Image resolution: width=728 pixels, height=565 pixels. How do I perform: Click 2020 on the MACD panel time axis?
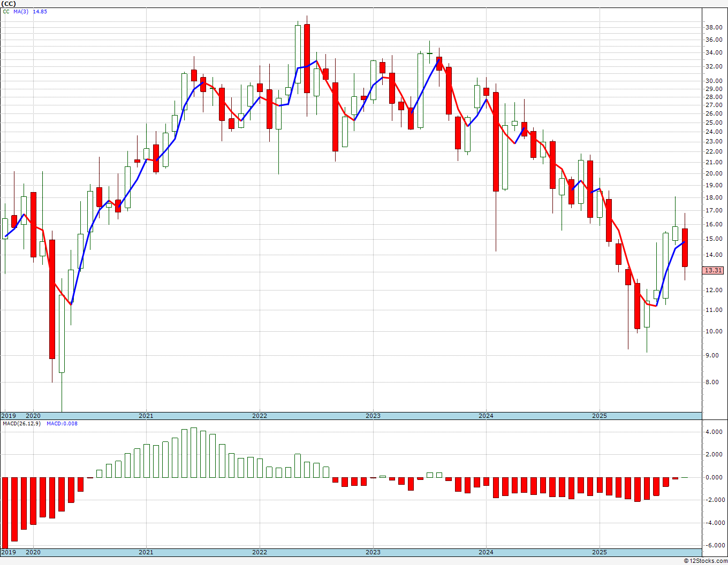click(33, 552)
